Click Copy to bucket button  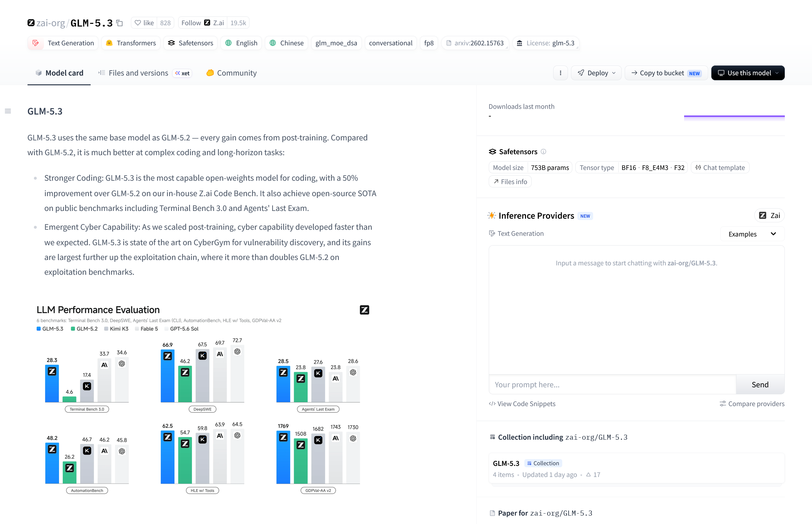click(666, 73)
